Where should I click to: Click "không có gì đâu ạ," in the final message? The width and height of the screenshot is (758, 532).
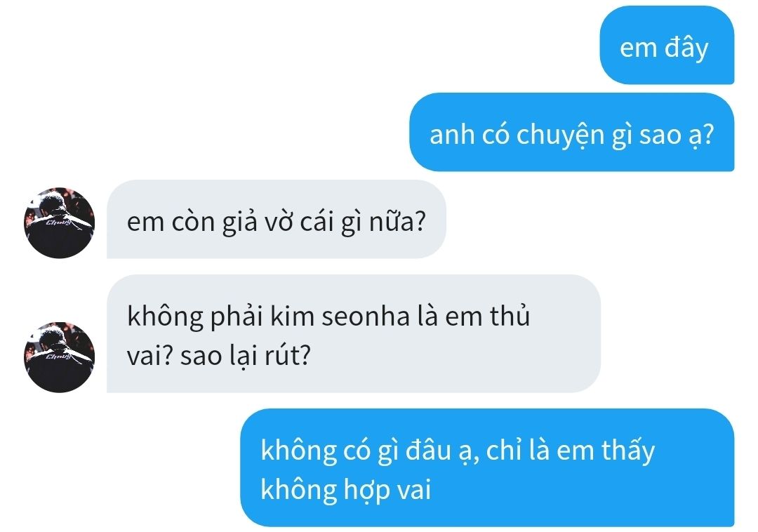(370, 451)
